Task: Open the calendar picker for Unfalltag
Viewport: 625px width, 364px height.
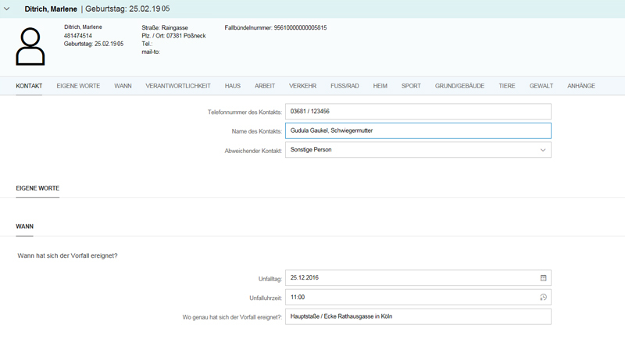Action: [543, 278]
